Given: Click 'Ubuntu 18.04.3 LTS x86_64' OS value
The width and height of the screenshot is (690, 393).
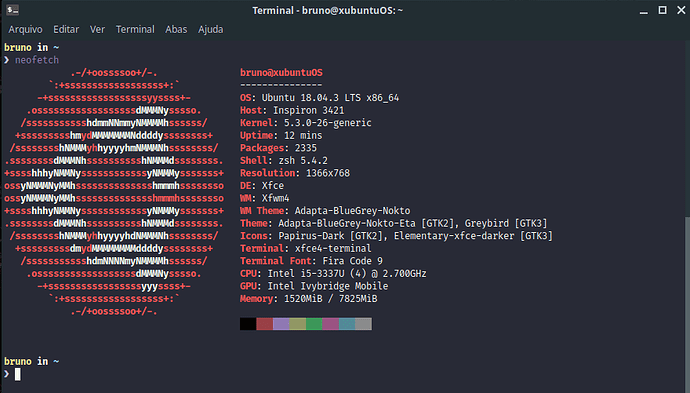Looking at the screenshot, I should (330, 98).
